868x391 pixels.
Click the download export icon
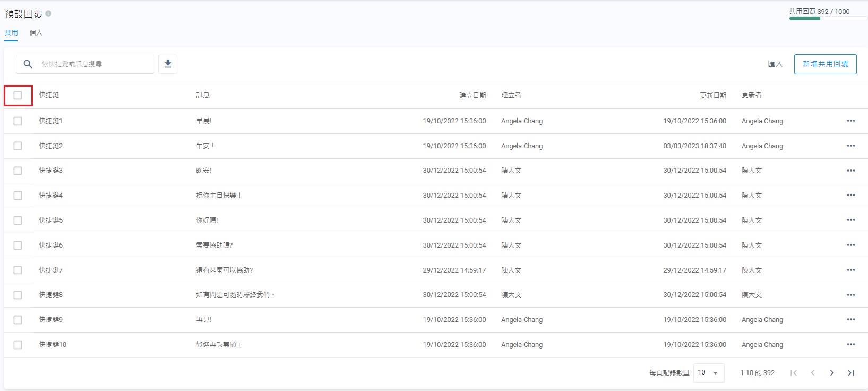(x=168, y=64)
